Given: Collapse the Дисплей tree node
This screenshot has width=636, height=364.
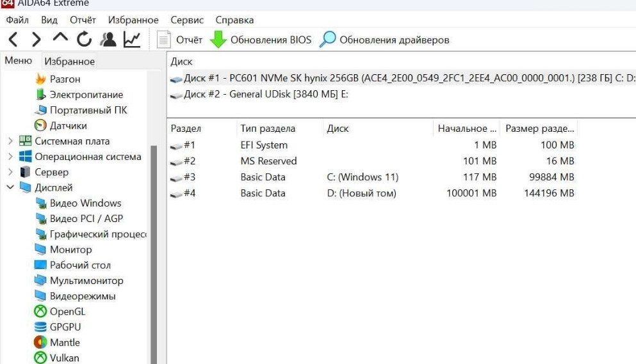Looking at the screenshot, I should coord(10,187).
